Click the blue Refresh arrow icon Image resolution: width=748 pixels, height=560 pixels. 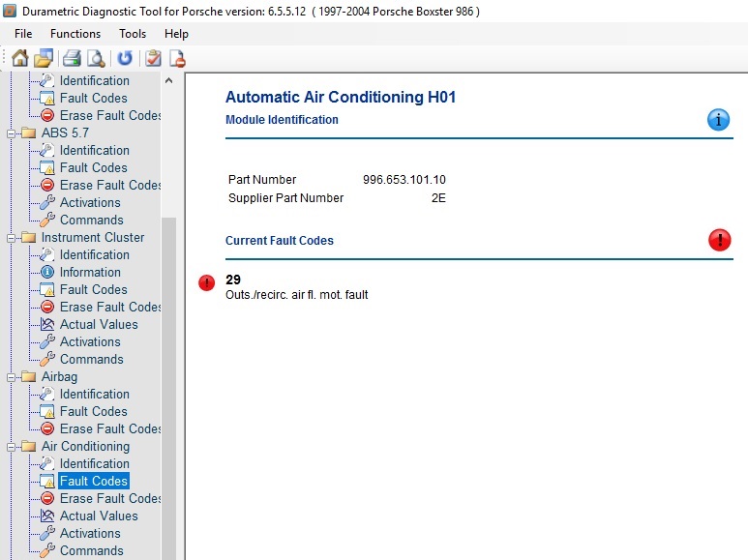pyautogui.click(x=125, y=58)
